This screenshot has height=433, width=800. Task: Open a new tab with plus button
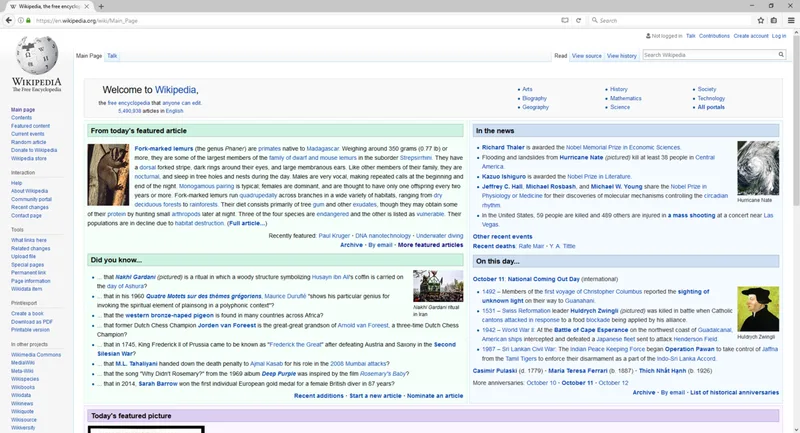(x=101, y=7)
